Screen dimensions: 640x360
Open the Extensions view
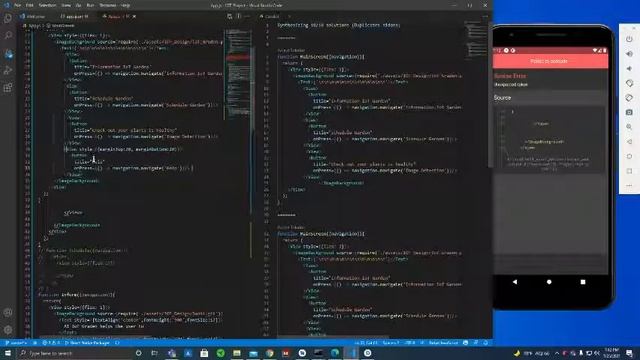point(8,88)
